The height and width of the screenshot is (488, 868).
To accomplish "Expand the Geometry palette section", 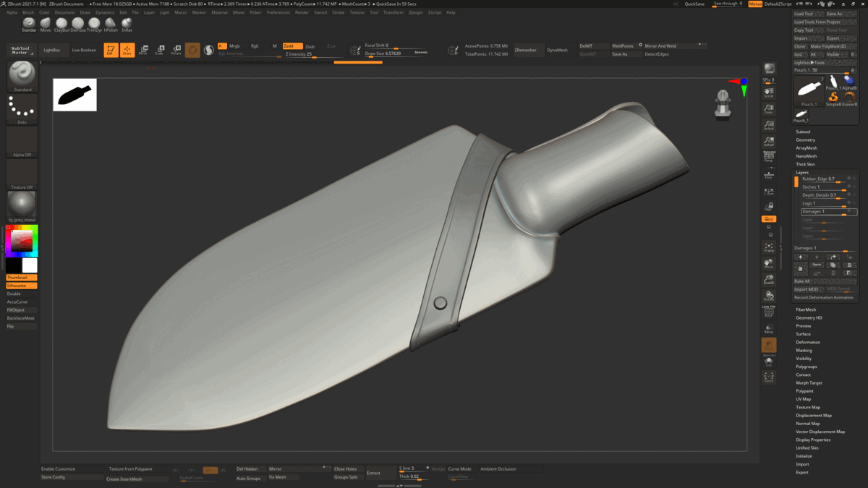I will pos(805,140).
